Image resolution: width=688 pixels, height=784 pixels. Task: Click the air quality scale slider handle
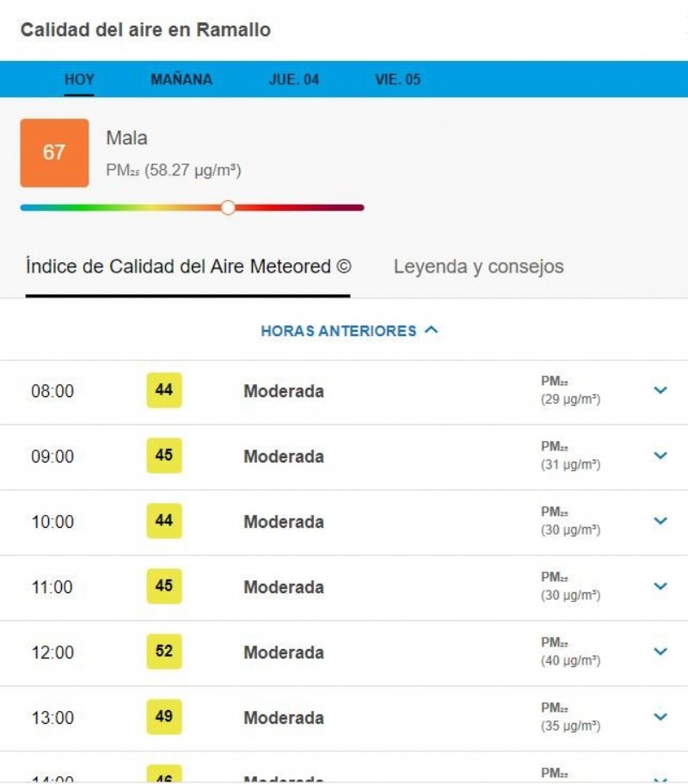(228, 207)
